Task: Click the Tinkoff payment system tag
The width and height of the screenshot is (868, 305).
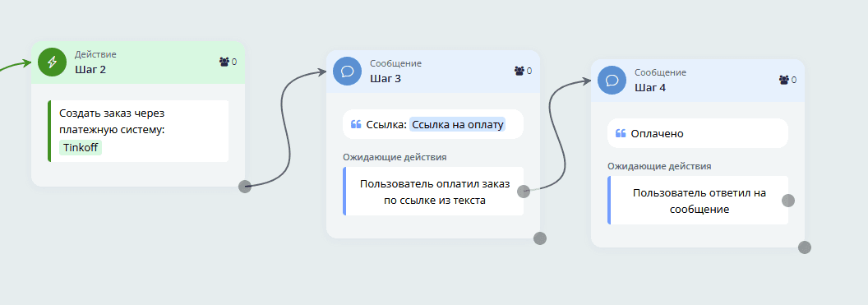Action: (x=81, y=148)
